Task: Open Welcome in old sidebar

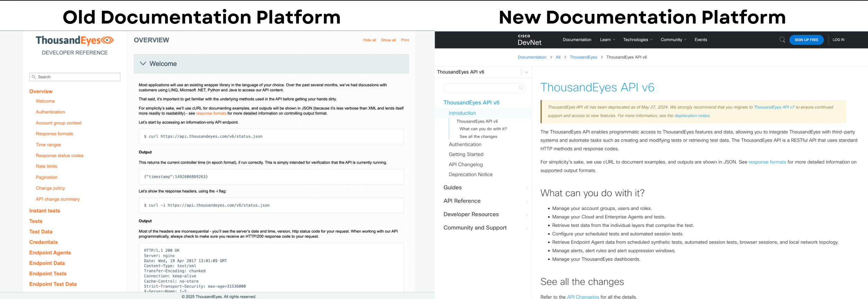Action: tap(45, 101)
